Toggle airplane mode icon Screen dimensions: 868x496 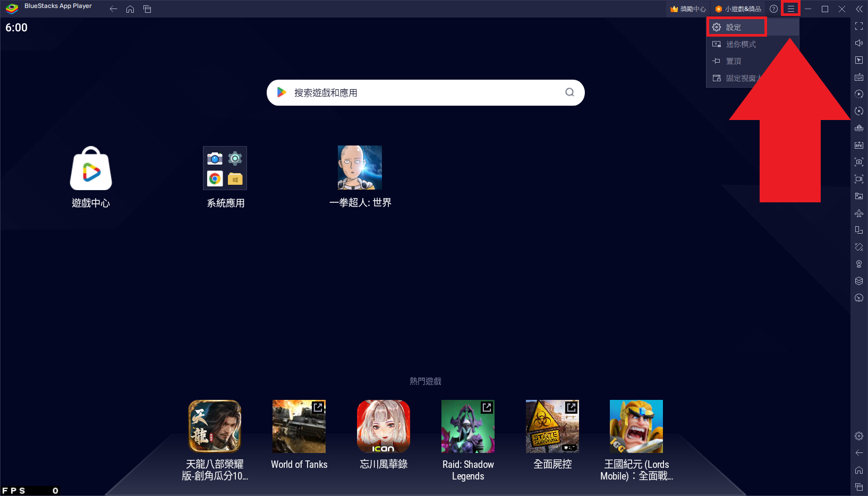click(859, 213)
